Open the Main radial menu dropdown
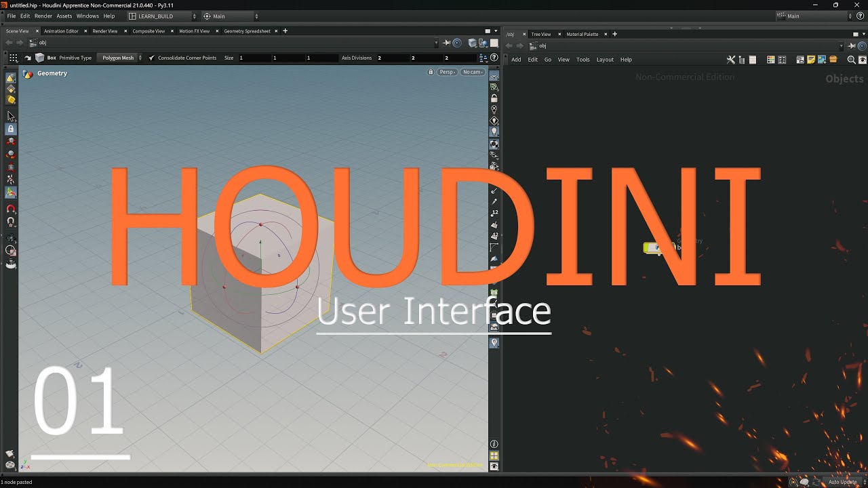The height and width of the screenshot is (488, 868). pyautogui.click(x=231, y=16)
